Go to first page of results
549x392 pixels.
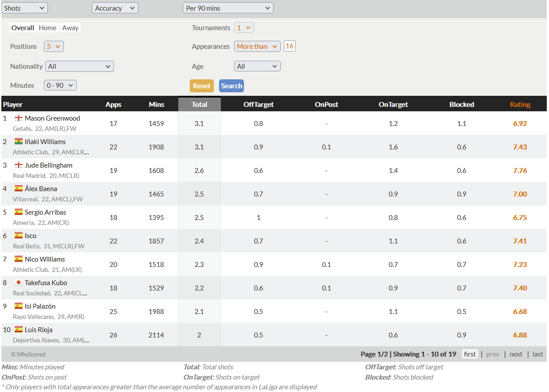[x=470, y=354]
